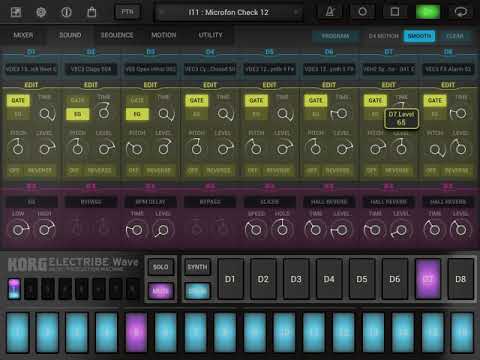Click the D1 PITCH knob
Screen dimensions: 480x360
click(x=17, y=148)
